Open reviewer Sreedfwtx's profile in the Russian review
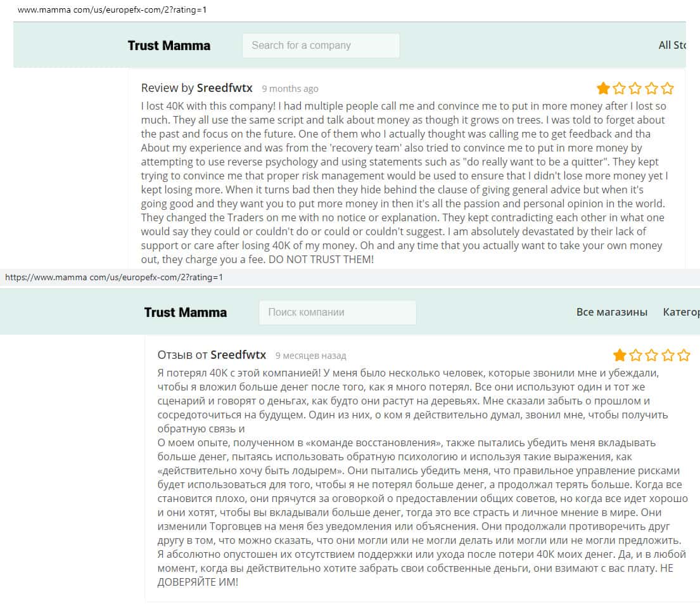The width and height of the screenshot is (700, 606). (238, 355)
